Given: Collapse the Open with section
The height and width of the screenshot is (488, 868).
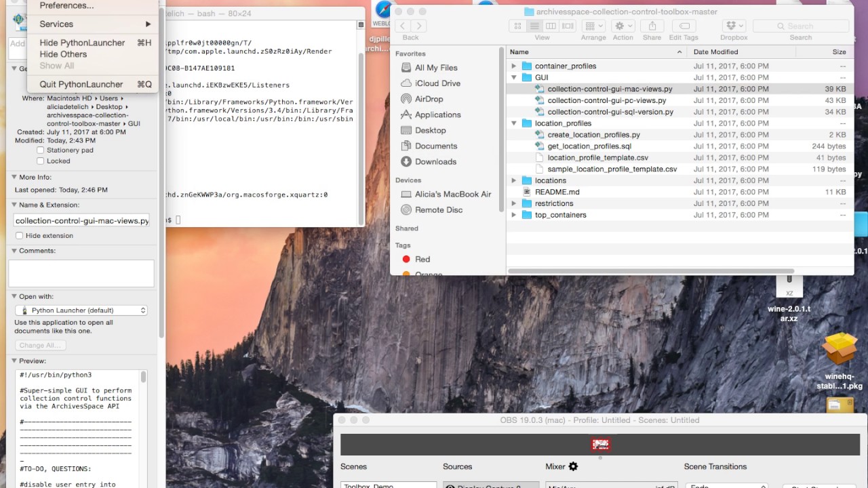Looking at the screenshot, I should click(14, 297).
